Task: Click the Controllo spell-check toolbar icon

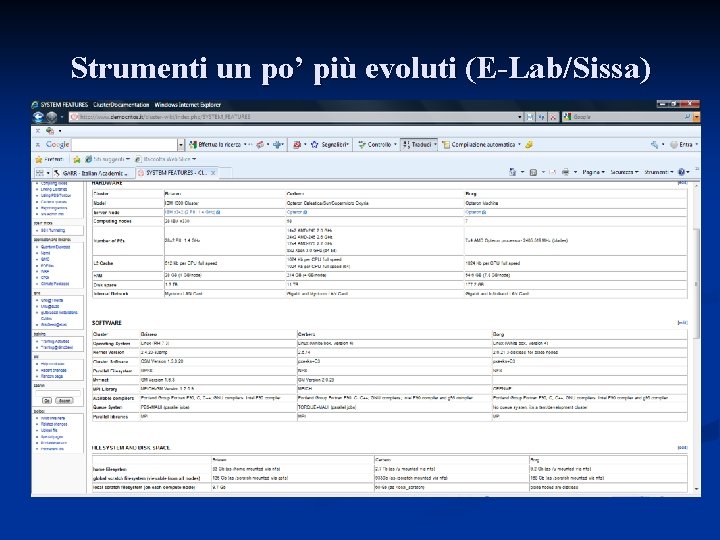Action: click(x=362, y=145)
